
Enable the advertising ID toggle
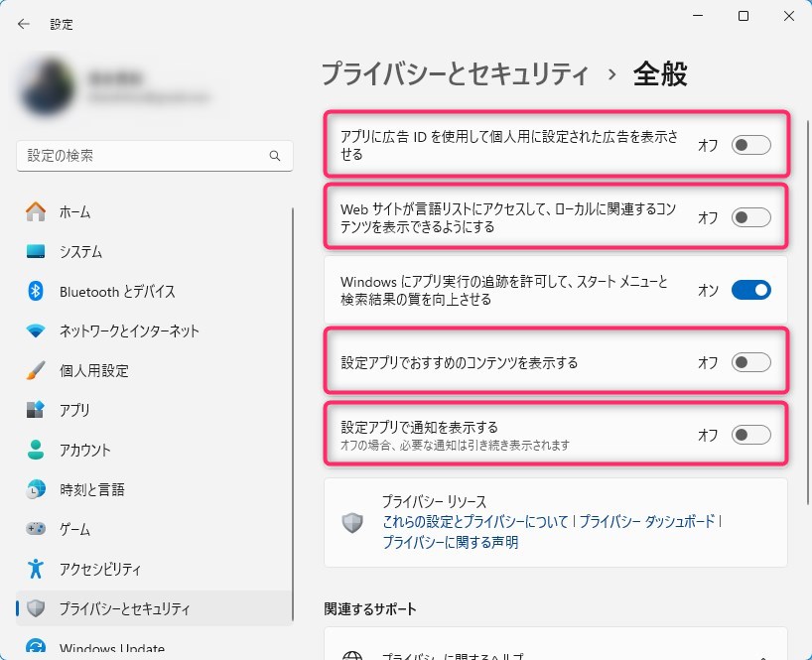click(x=750, y=146)
